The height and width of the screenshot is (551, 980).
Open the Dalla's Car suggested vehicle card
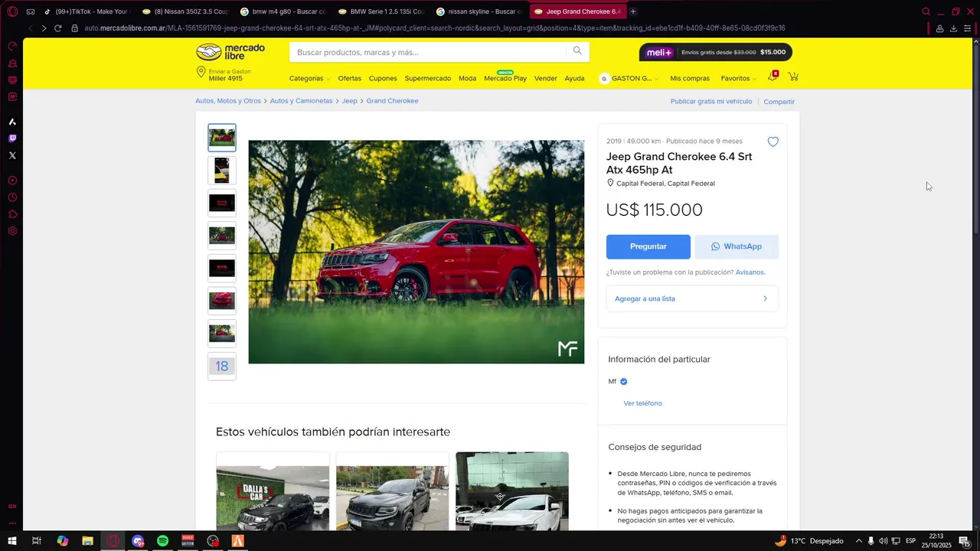(x=273, y=491)
